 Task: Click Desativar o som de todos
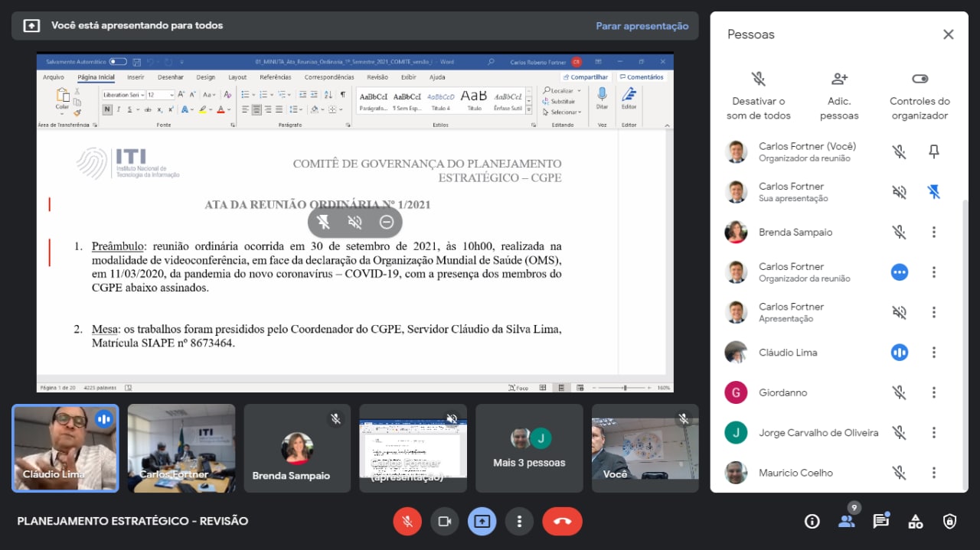[758, 97]
